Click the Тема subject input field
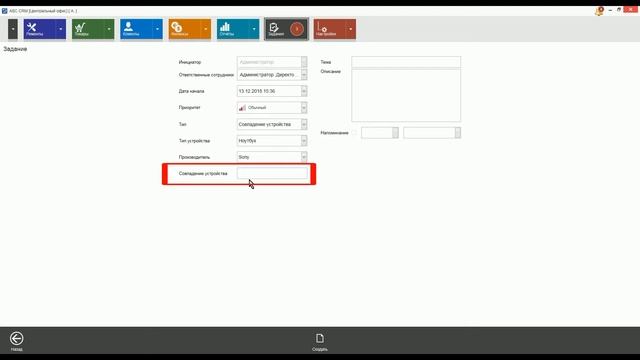 [406, 62]
